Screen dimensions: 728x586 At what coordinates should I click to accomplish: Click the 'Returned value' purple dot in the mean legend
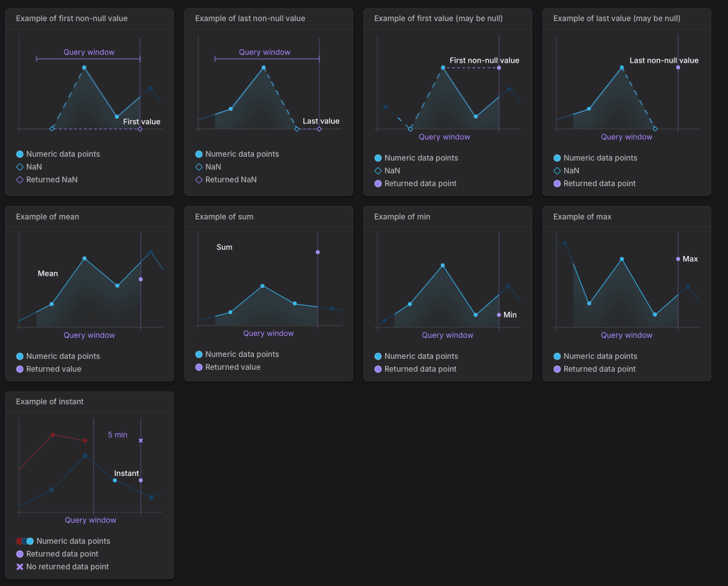[x=19, y=369]
